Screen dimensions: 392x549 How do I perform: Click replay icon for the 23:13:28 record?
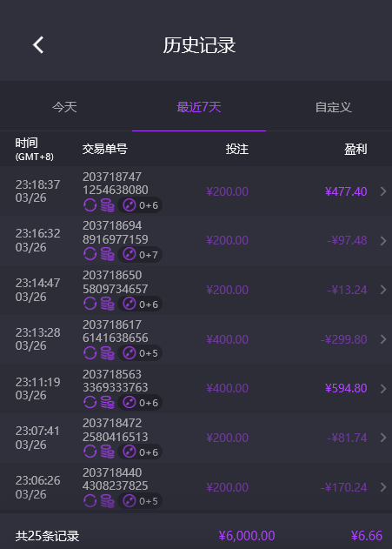click(x=90, y=353)
